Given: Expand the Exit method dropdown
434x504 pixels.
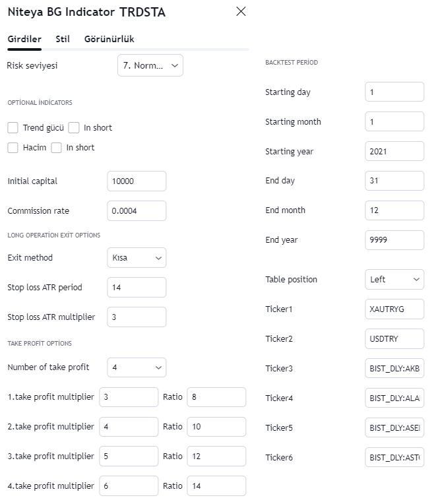Looking at the screenshot, I should click(137, 258).
